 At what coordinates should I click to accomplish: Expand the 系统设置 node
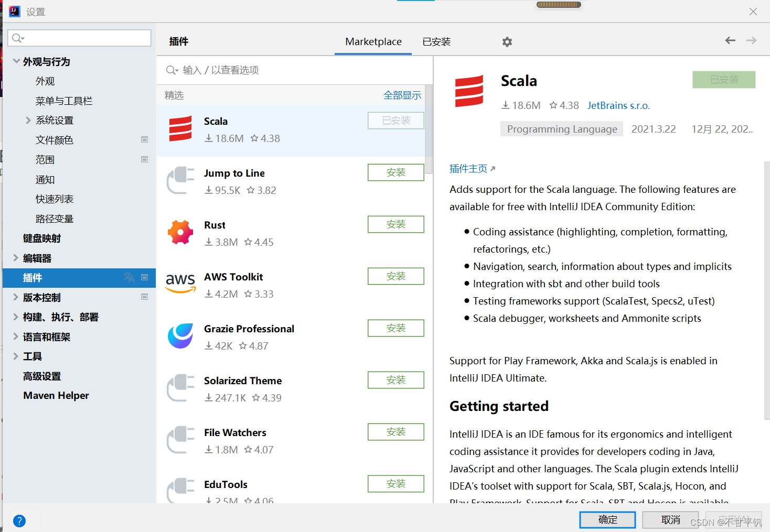point(28,120)
